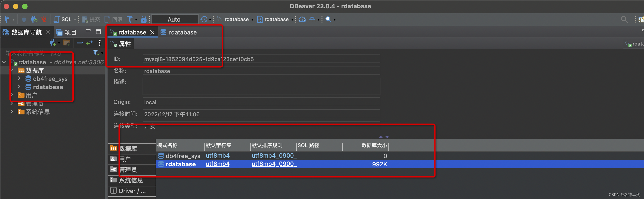
Task: Minimize the navigator panel
Action: tap(88, 31)
